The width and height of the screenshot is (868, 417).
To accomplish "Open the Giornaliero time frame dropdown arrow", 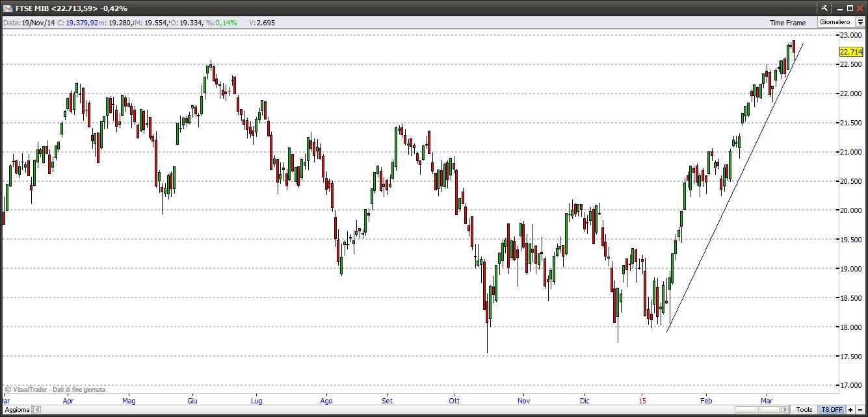I will pos(860,22).
